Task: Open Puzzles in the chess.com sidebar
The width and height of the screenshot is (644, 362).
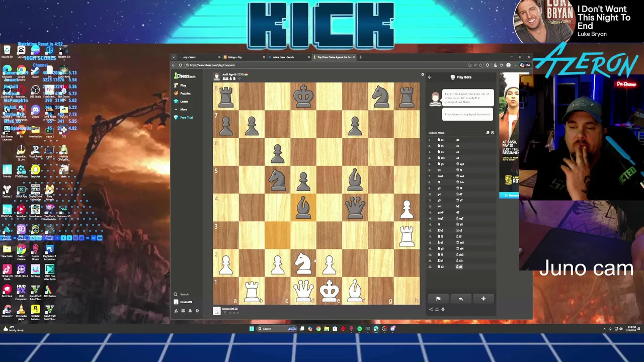Action: click(x=182, y=94)
